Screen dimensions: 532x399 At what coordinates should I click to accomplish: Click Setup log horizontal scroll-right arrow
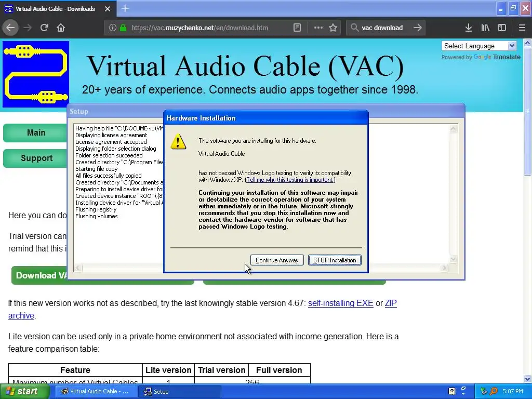point(445,268)
